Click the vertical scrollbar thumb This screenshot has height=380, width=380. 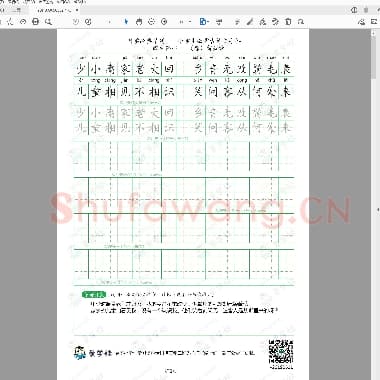373,56
